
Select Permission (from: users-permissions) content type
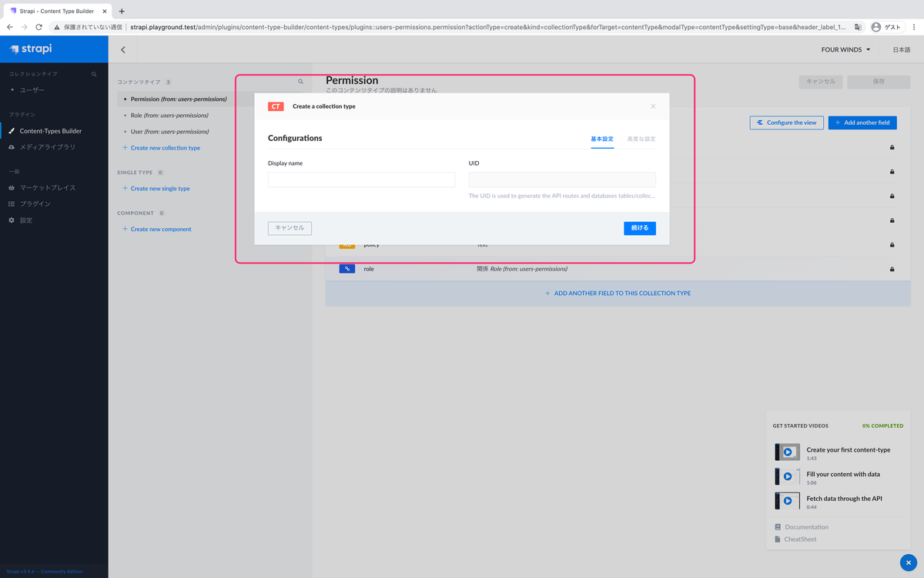click(x=179, y=99)
